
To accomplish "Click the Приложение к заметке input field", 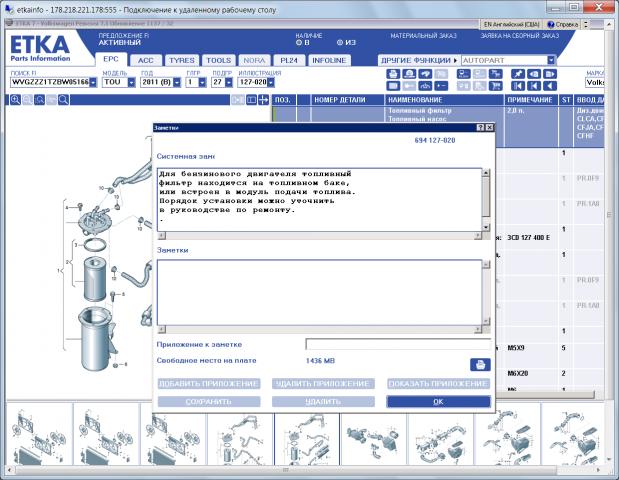I will click(x=398, y=344).
